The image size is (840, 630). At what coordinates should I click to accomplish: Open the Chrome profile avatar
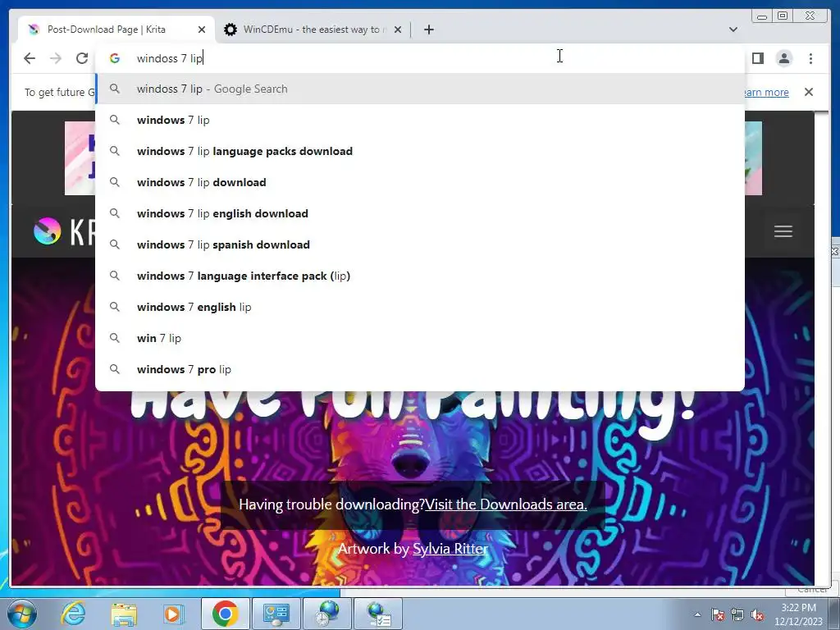783,58
